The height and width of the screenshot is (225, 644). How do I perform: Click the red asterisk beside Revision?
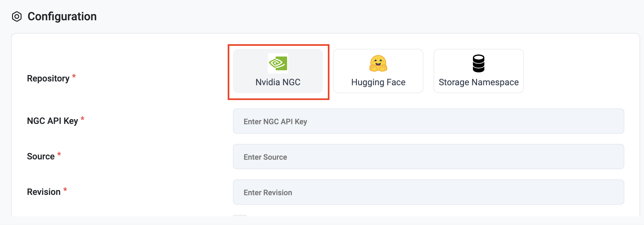click(x=65, y=190)
